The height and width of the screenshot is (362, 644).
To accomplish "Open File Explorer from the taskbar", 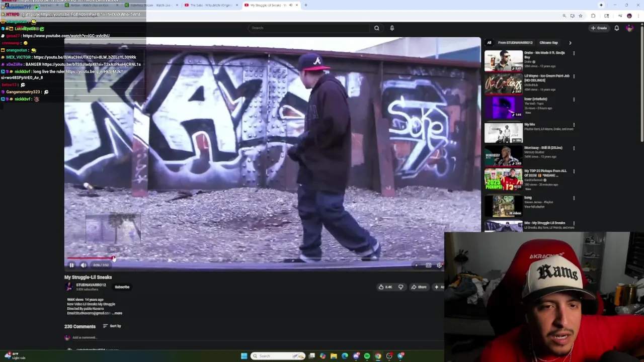I will [x=334, y=356].
